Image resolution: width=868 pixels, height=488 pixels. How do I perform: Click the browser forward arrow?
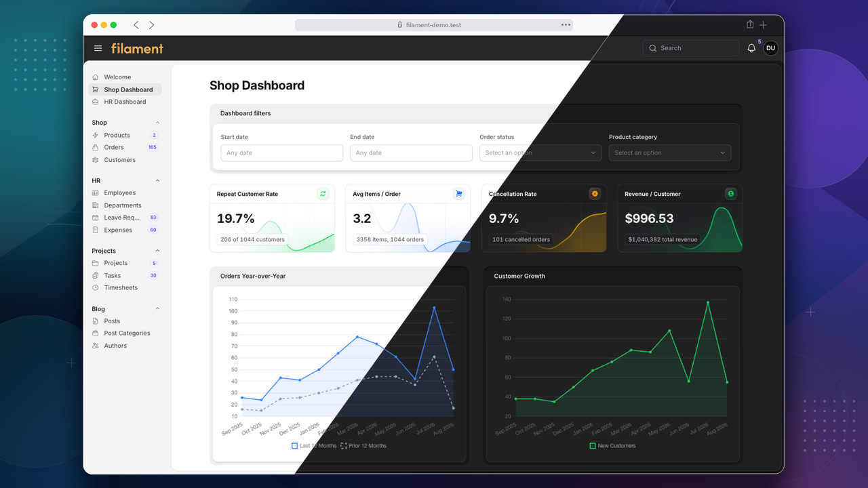[x=151, y=25]
